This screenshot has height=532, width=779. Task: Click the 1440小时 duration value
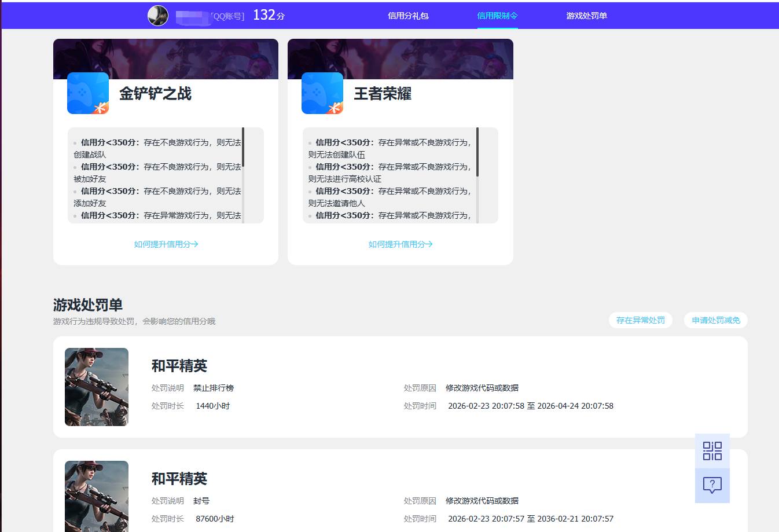pyautogui.click(x=213, y=406)
